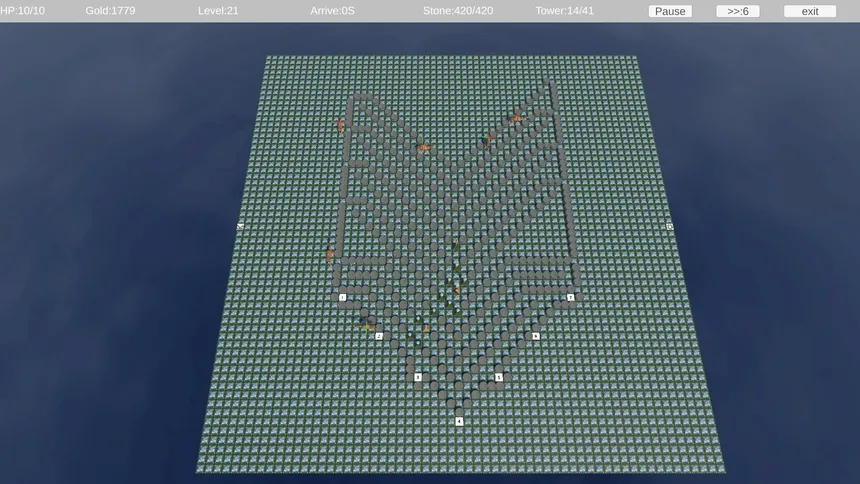Select waypoint marker 6 on the grid

[536, 336]
